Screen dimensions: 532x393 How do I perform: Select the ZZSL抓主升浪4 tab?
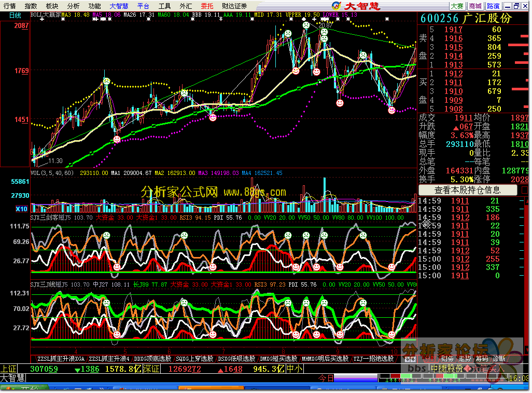pyautogui.click(x=109, y=358)
